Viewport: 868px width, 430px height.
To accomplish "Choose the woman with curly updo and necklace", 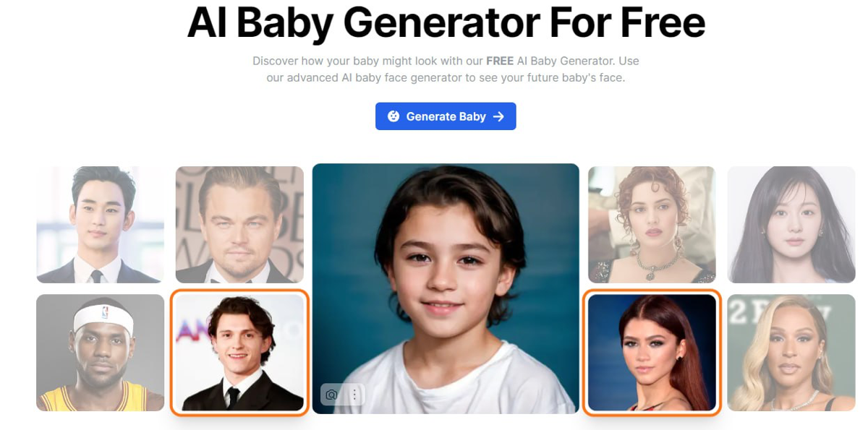I will tap(652, 224).
